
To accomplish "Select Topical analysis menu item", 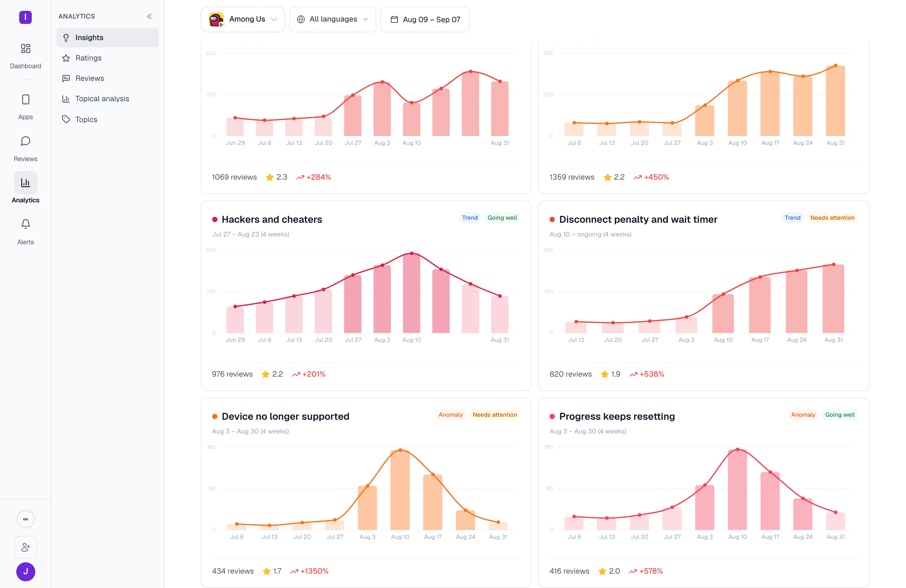I will [107, 99].
